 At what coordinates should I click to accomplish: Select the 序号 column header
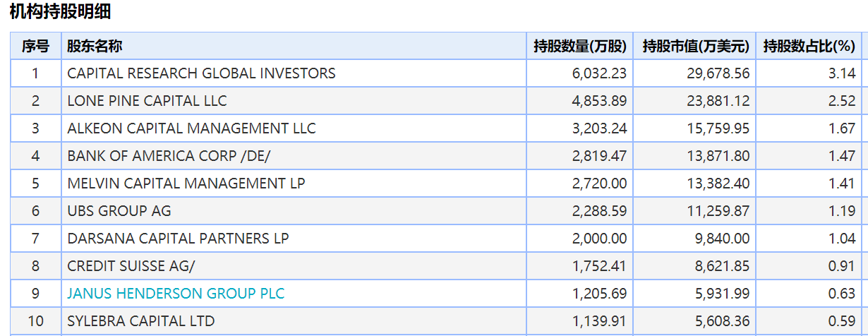click(x=35, y=47)
